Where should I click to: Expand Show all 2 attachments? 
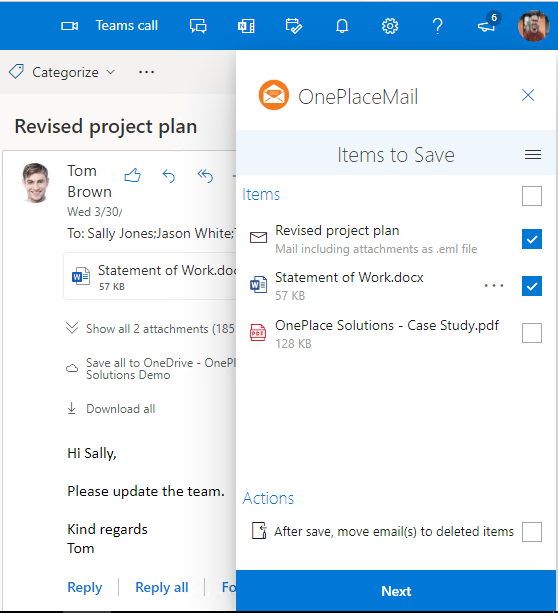(151, 328)
